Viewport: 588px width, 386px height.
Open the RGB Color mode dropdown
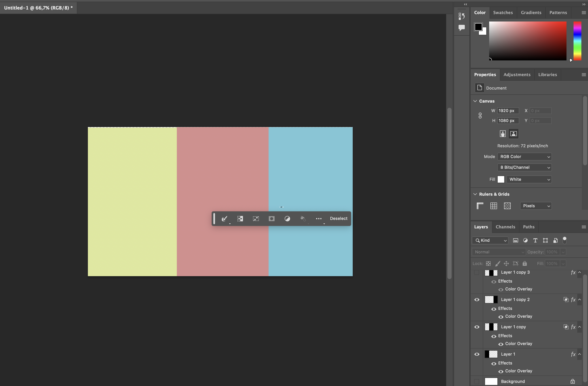pos(524,156)
